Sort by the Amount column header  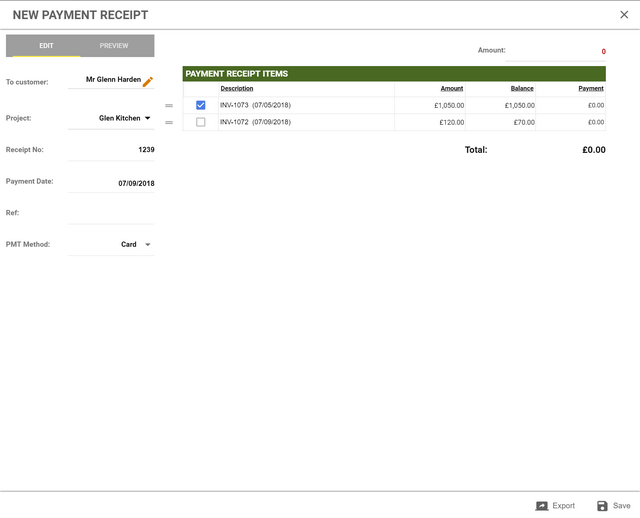pos(452,89)
